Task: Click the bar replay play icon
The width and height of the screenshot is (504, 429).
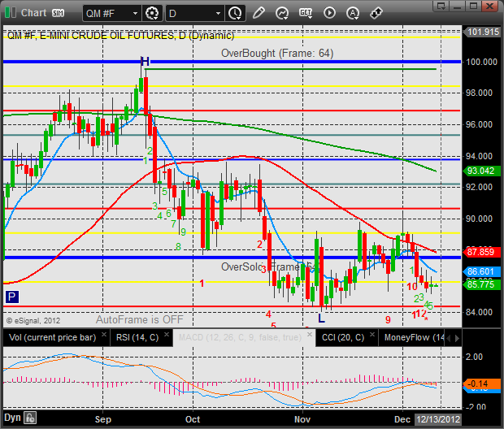Action: [x=329, y=13]
